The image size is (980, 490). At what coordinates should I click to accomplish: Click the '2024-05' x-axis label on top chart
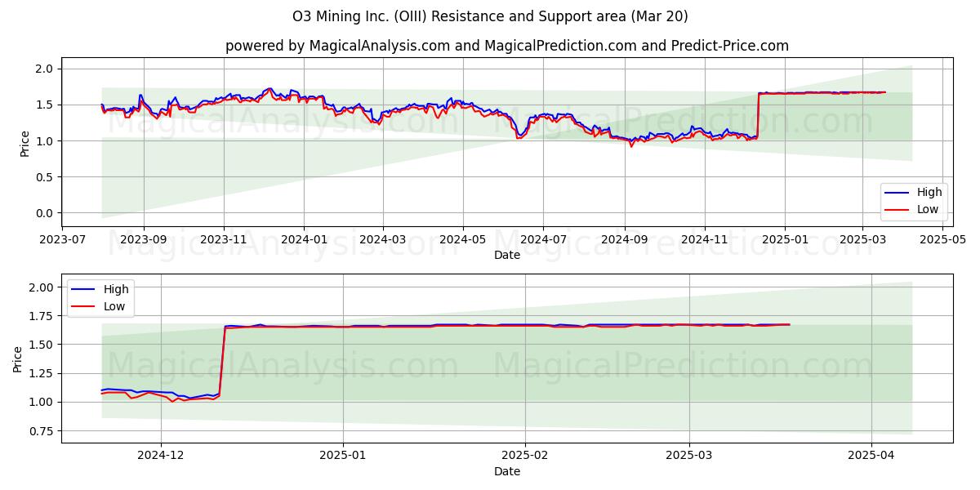point(463,240)
